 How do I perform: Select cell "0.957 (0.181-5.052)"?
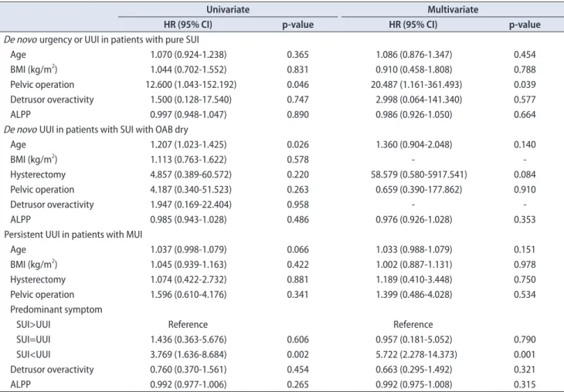tap(413, 340)
